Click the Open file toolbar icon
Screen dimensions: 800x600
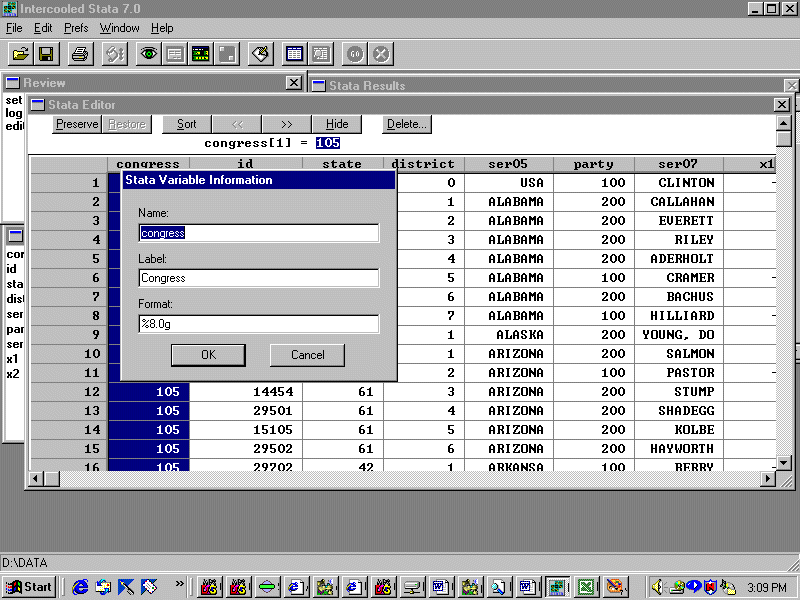(x=20, y=54)
